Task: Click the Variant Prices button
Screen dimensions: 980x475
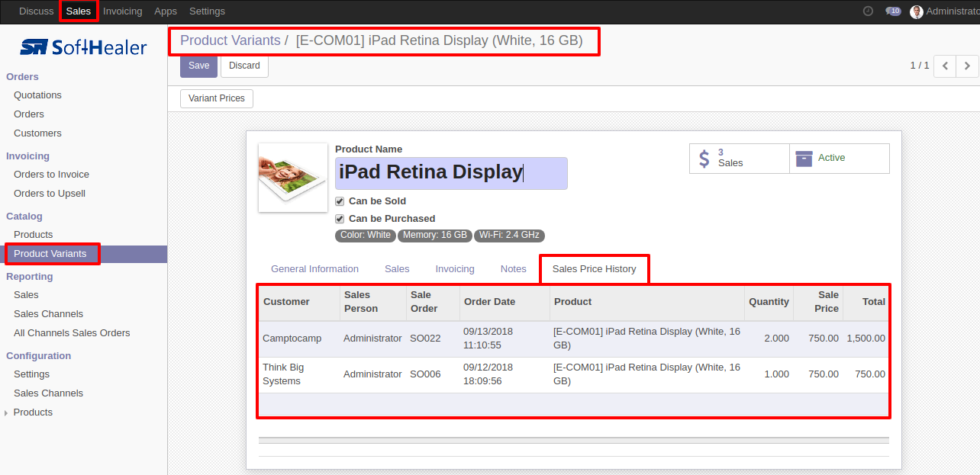Action: 217,98
